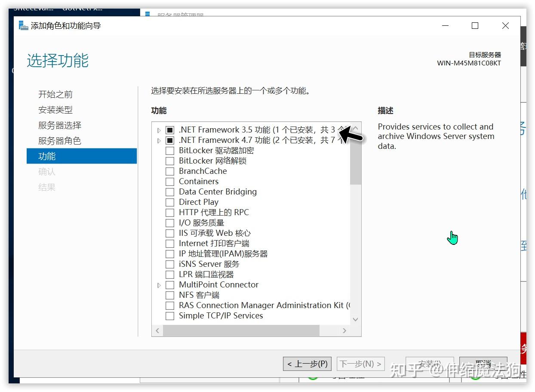Check Internet 打印客户端 feature

[170, 243]
